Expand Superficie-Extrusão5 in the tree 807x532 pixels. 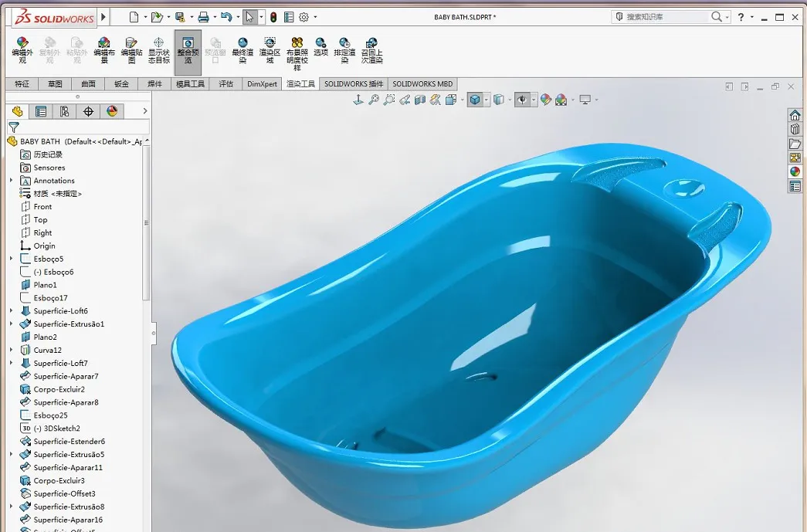12,454
